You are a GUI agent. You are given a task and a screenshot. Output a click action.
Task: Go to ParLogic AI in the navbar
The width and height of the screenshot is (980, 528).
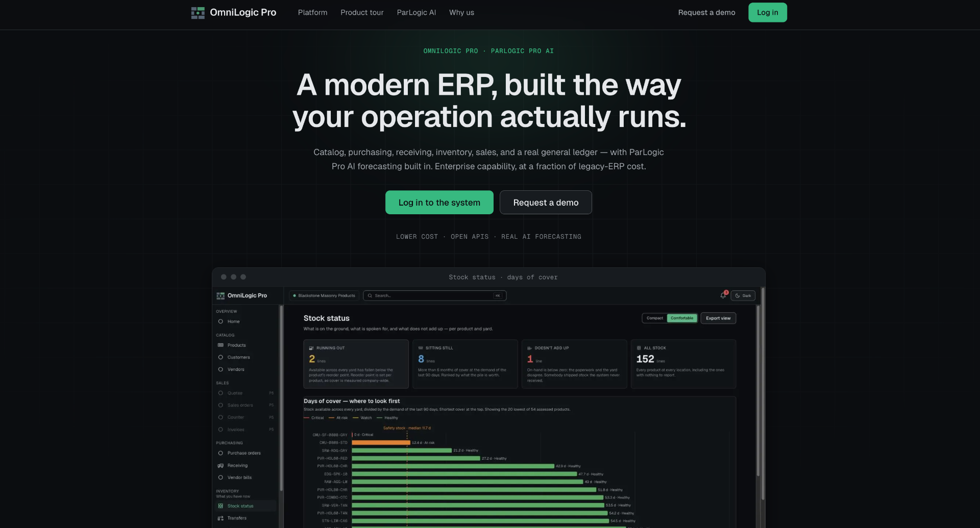(416, 13)
